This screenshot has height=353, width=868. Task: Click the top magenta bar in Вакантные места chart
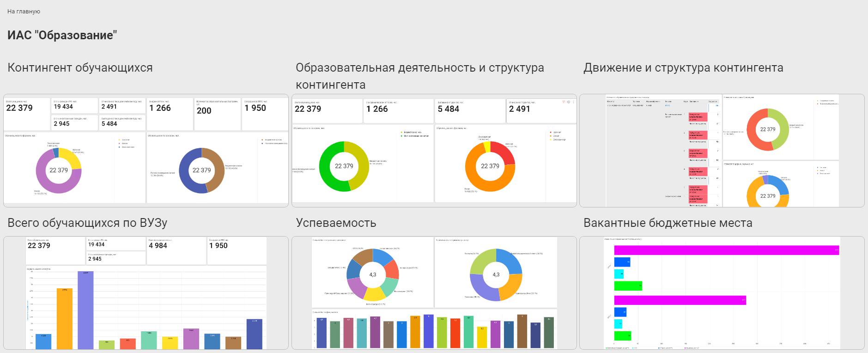(x=726, y=250)
